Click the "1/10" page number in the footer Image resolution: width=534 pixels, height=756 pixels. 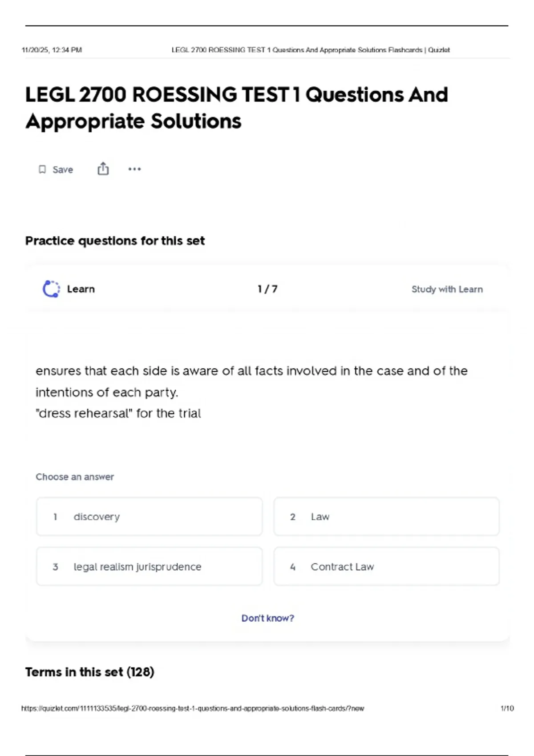coord(507,708)
